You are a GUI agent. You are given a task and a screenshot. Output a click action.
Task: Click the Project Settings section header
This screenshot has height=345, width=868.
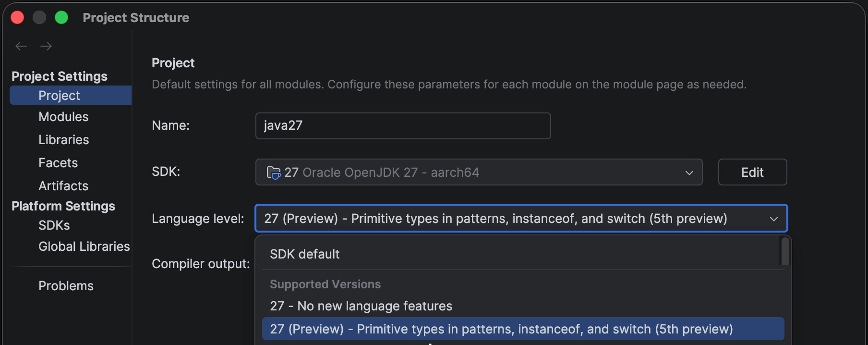click(60, 76)
